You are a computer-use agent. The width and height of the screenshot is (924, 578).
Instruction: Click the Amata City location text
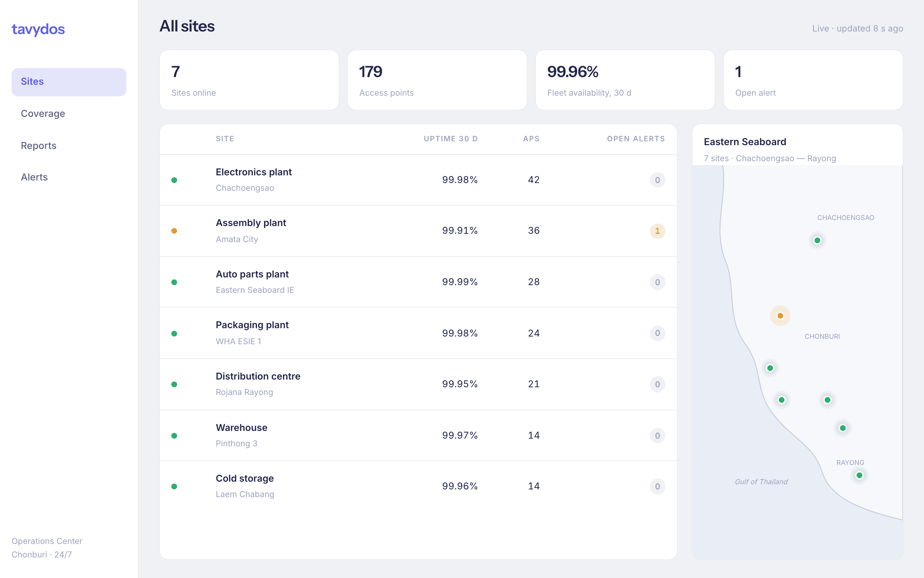tap(237, 239)
